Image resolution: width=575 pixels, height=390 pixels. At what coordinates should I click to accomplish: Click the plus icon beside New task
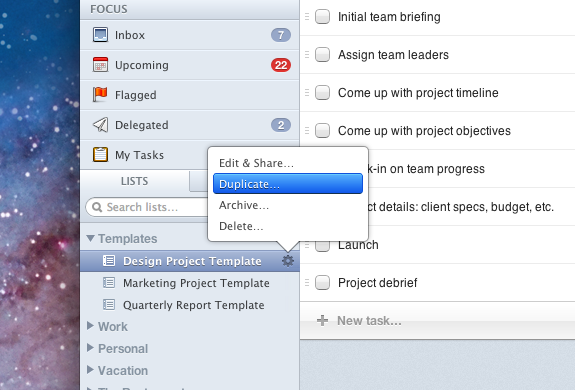(322, 320)
